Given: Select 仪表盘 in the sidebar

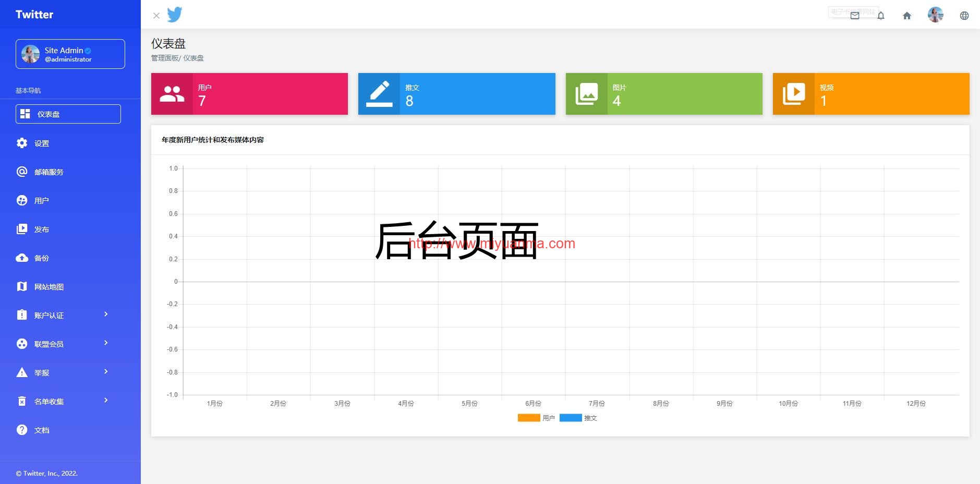Looking at the screenshot, I should click(x=68, y=114).
